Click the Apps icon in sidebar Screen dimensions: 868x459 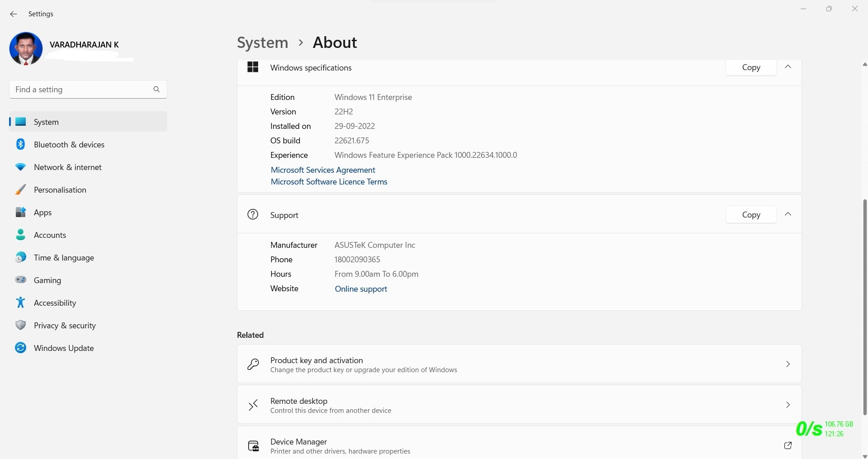click(21, 212)
